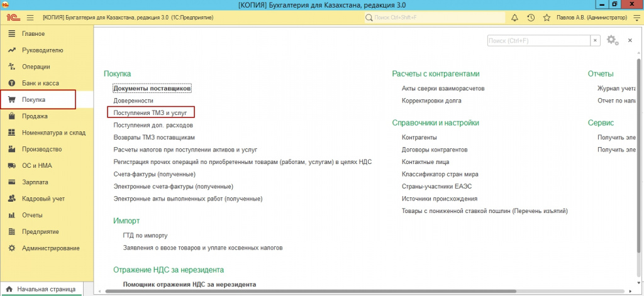This screenshot has width=644, height=296.
Task: Open service menu icon next to user name
Action: coord(636,18)
